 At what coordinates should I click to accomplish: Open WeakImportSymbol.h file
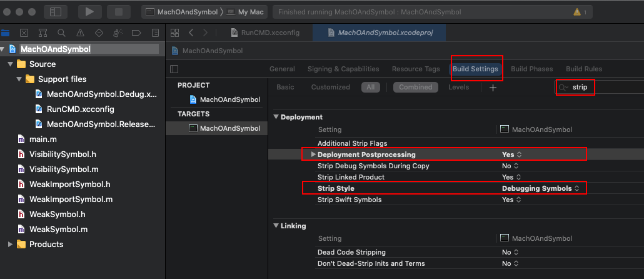click(x=64, y=185)
